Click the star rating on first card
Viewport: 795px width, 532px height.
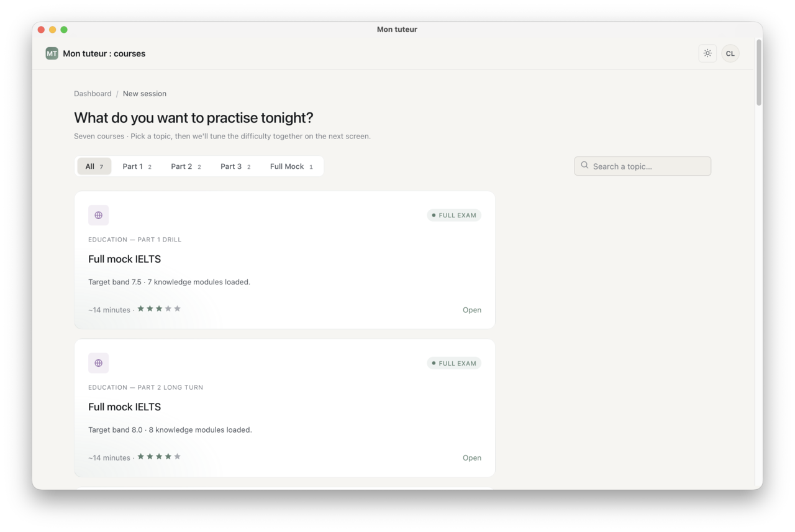coord(159,309)
